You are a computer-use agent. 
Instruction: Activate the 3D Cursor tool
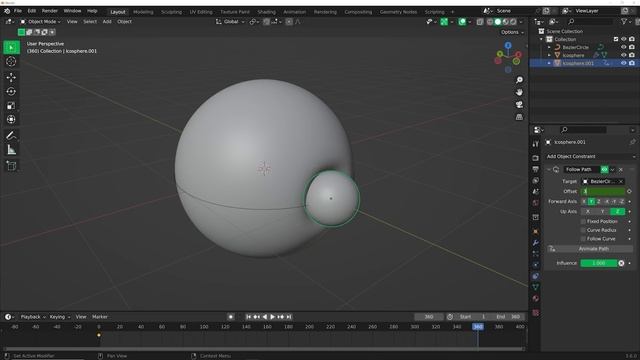(x=11, y=62)
